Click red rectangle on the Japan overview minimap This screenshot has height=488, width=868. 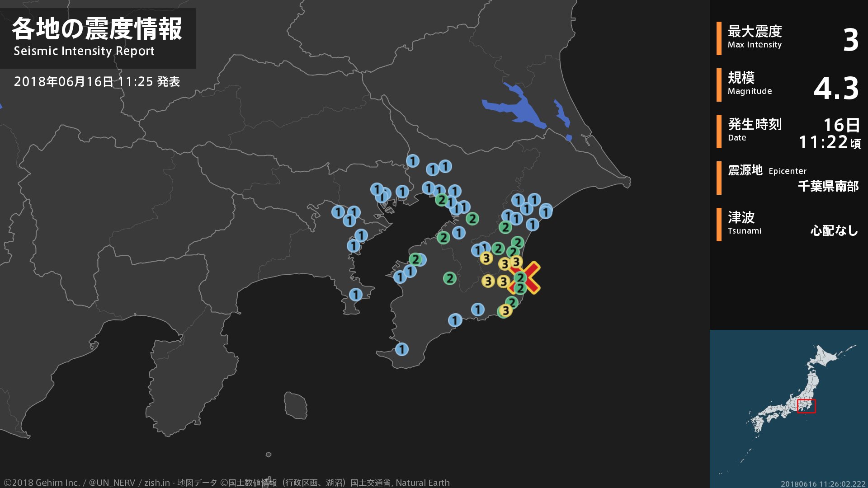pyautogui.click(x=806, y=406)
